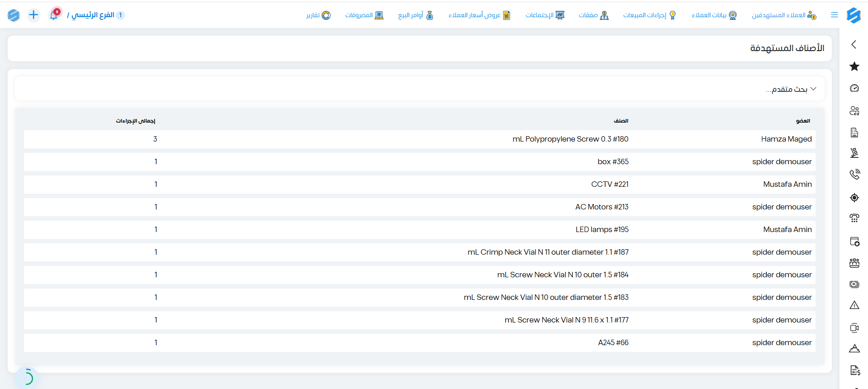868x389 pixels.
Task: Open the Hamza Maged table row
Action: (419, 139)
